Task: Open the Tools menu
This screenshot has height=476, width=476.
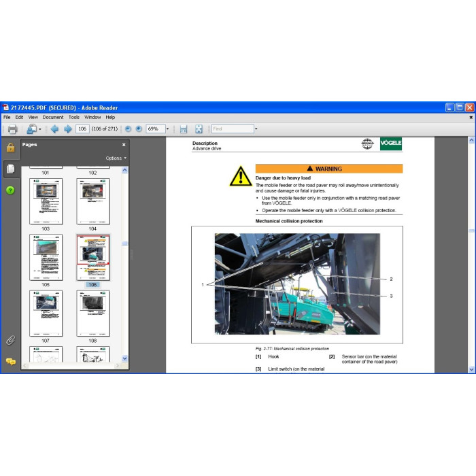Action: (73, 117)
